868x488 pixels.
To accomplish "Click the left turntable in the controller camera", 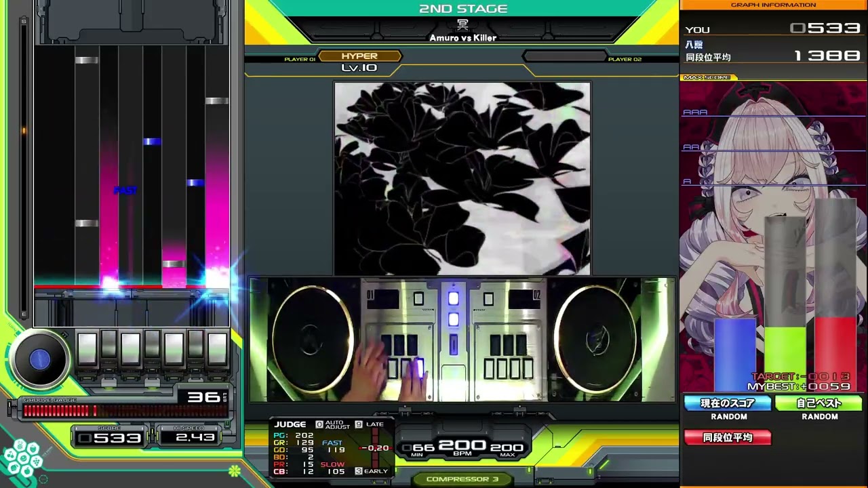I will pos(313,339).
